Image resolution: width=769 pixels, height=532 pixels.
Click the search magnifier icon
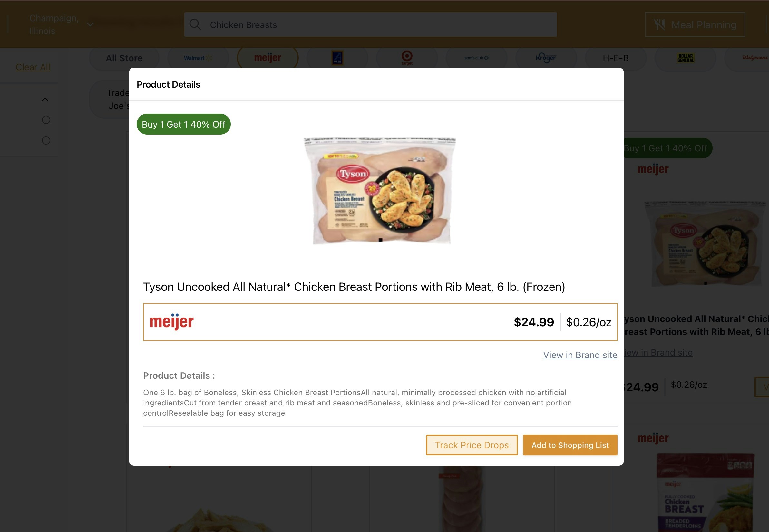[195, 25]
